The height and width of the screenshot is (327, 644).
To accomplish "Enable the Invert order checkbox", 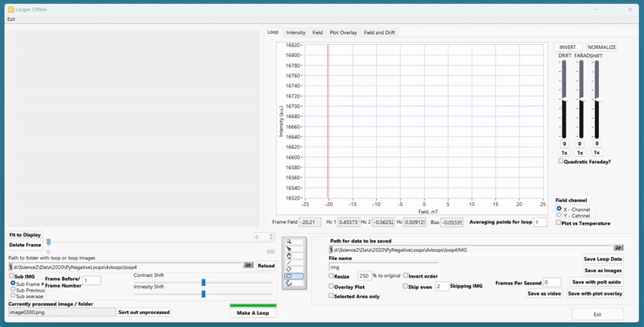I will 406,275.
